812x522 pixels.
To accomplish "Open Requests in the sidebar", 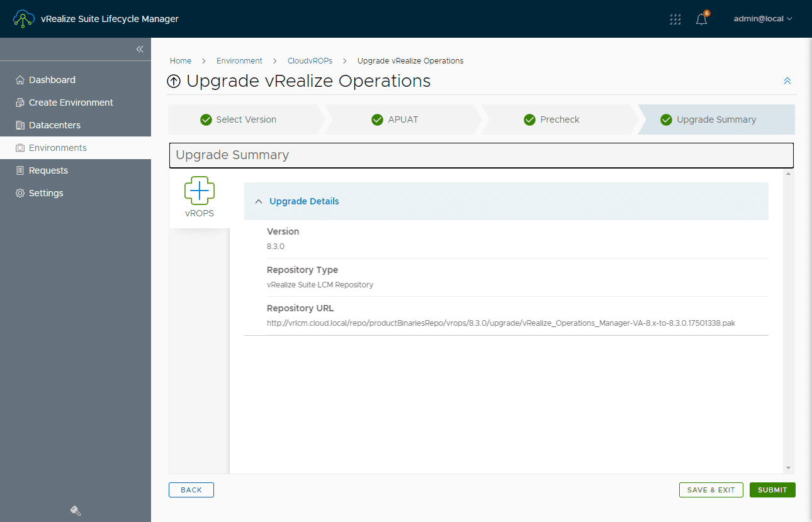I will coord(48,170).
